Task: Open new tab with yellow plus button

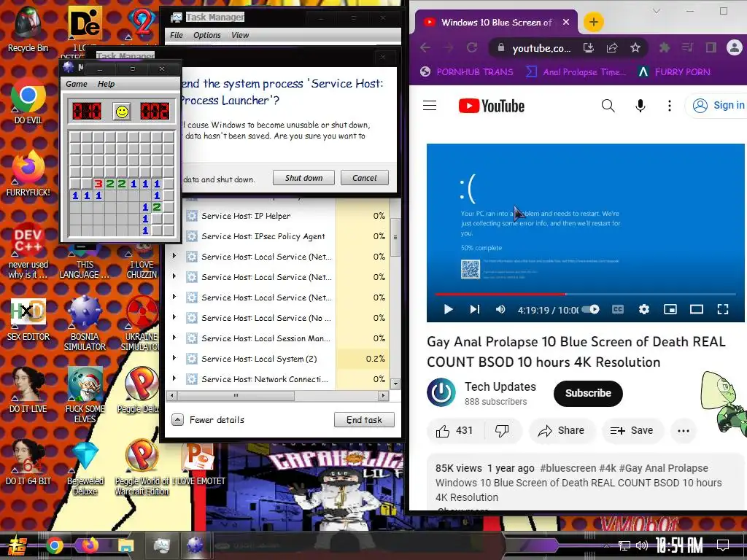Action: click(x=594, y=22)
